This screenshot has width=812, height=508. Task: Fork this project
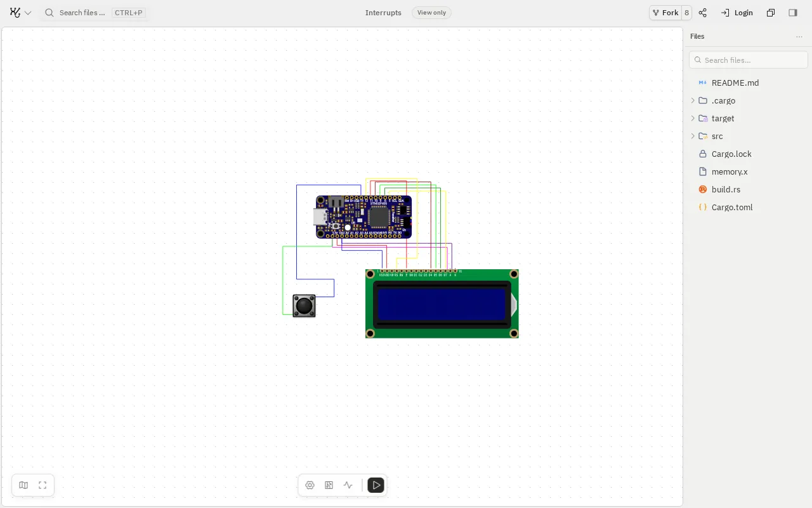665,13
